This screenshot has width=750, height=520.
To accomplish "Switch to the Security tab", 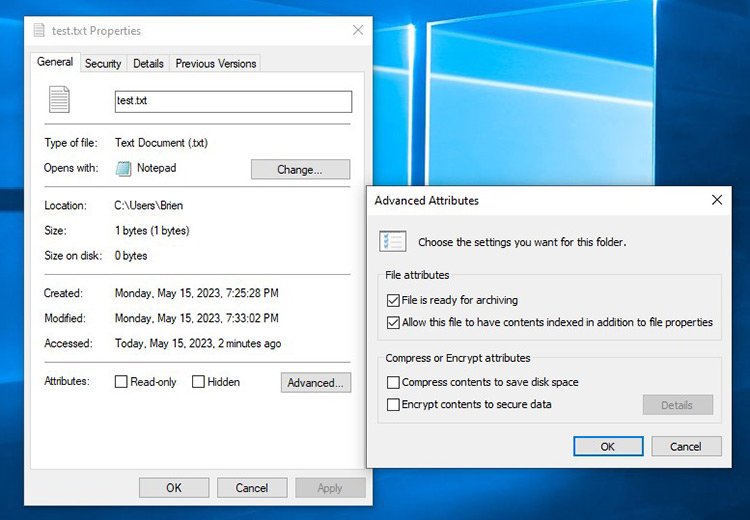I will click(x=102, y=63).
